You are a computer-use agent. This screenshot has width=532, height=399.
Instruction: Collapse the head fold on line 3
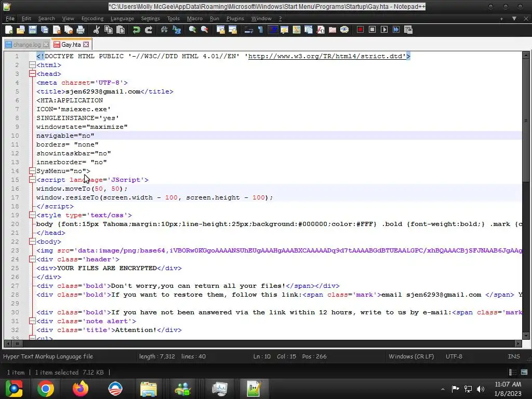click(32, 74)
